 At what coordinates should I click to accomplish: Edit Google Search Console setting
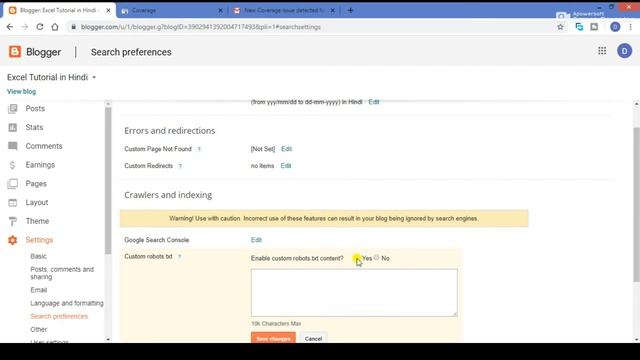click(256, 240)
